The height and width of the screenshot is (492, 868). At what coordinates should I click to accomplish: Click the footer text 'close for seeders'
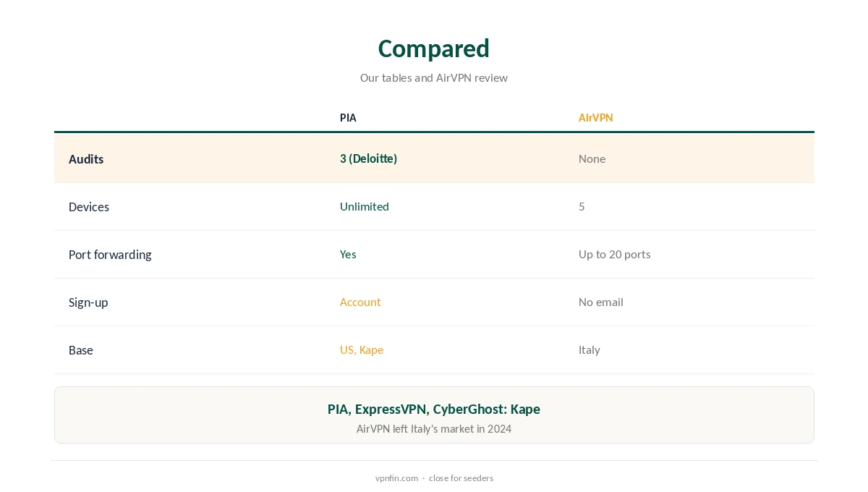point(461,478)
